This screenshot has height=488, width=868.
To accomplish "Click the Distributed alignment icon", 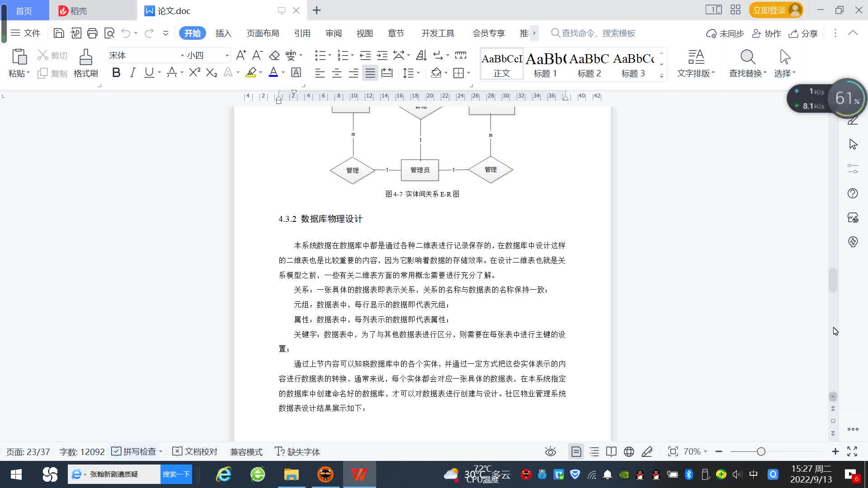I will point(387,73).
